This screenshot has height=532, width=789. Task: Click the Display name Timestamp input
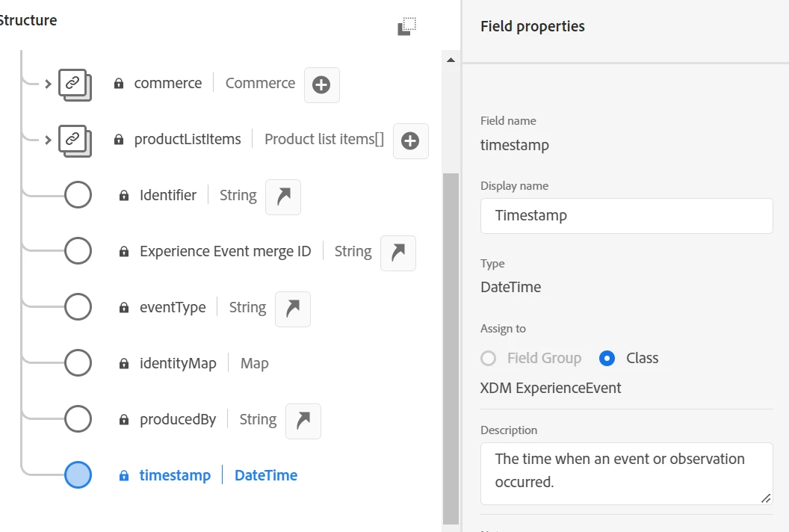(x=626, y=216)
